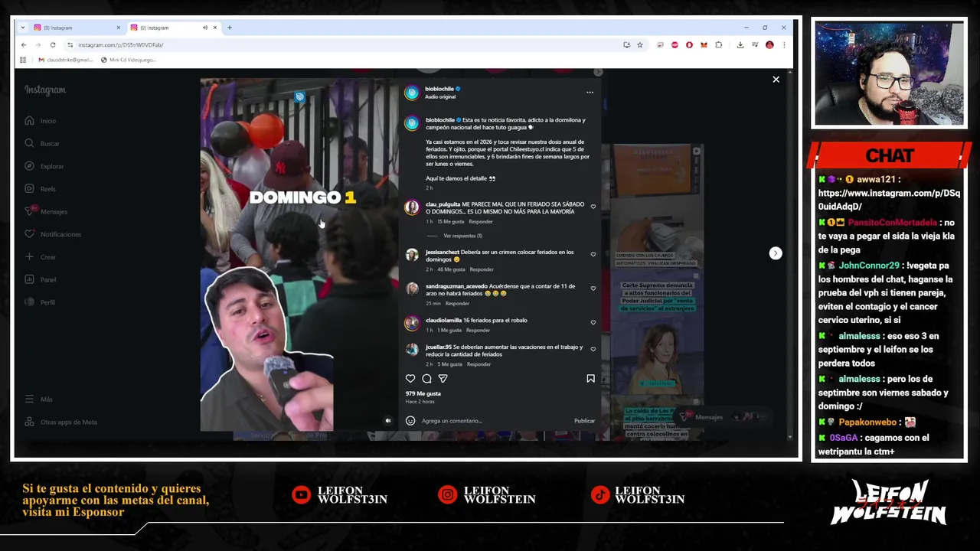This screenshot has width=980, height=551.
Task: Open the emoji picker in the comment box
Action: click(410, 420)
